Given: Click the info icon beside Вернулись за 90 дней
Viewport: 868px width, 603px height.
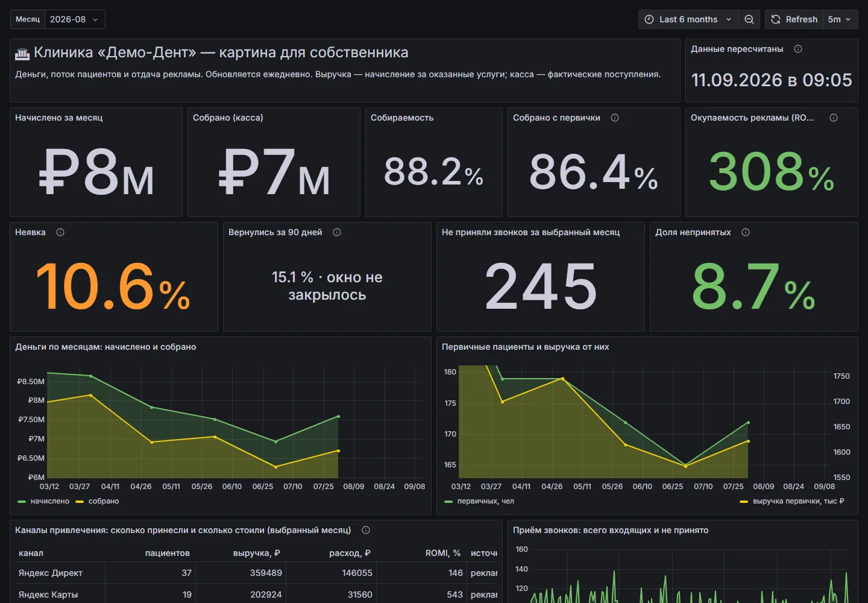Looking at the screenshot, I should pyautogui.click(x=337, y=232).
